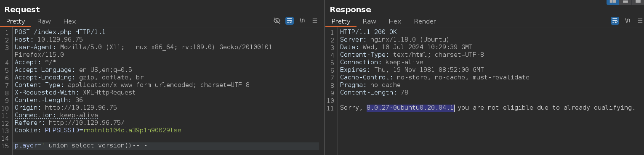Click the Accept-Language en-US header line
Viewport: 644px width, 155px height.
pyautogui.click(x=73, y=70)
